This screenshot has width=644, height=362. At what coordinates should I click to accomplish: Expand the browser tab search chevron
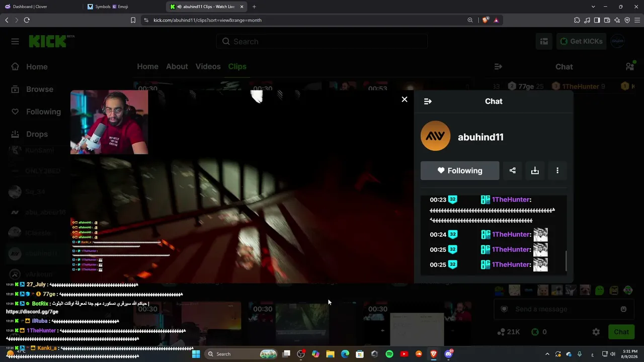pos(593,7)
